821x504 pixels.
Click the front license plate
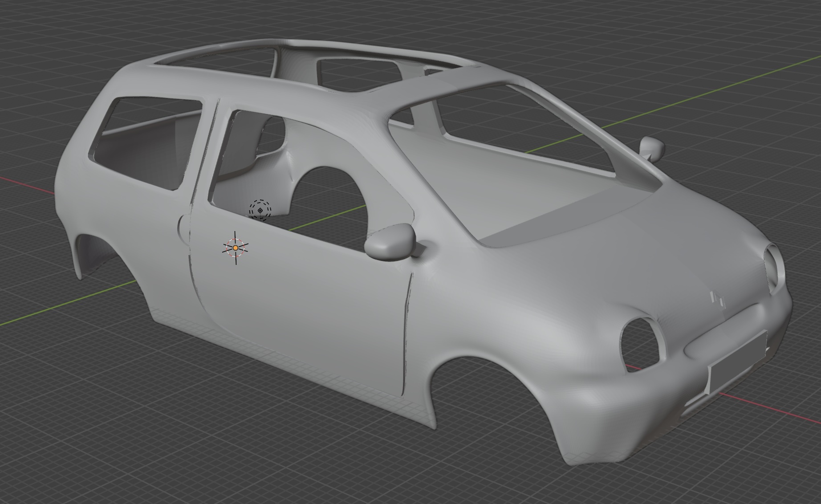point(737,363)
